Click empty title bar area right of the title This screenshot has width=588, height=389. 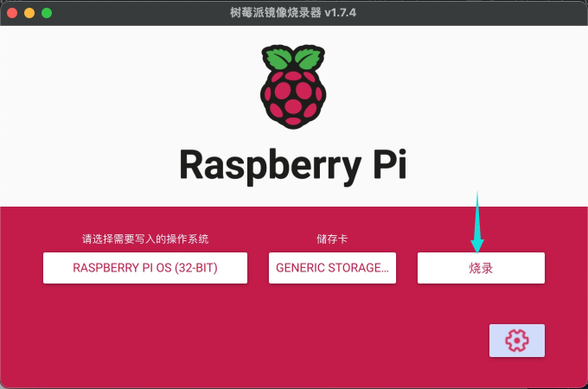[467, 13]
